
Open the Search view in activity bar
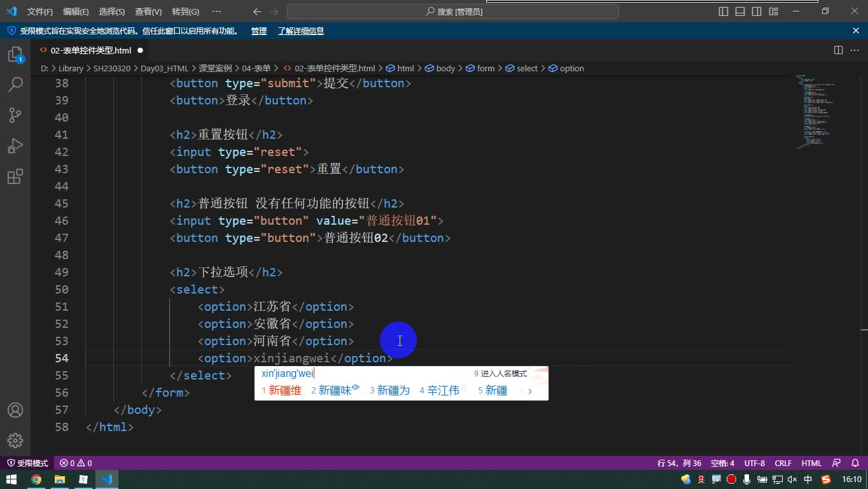(15, 85)
